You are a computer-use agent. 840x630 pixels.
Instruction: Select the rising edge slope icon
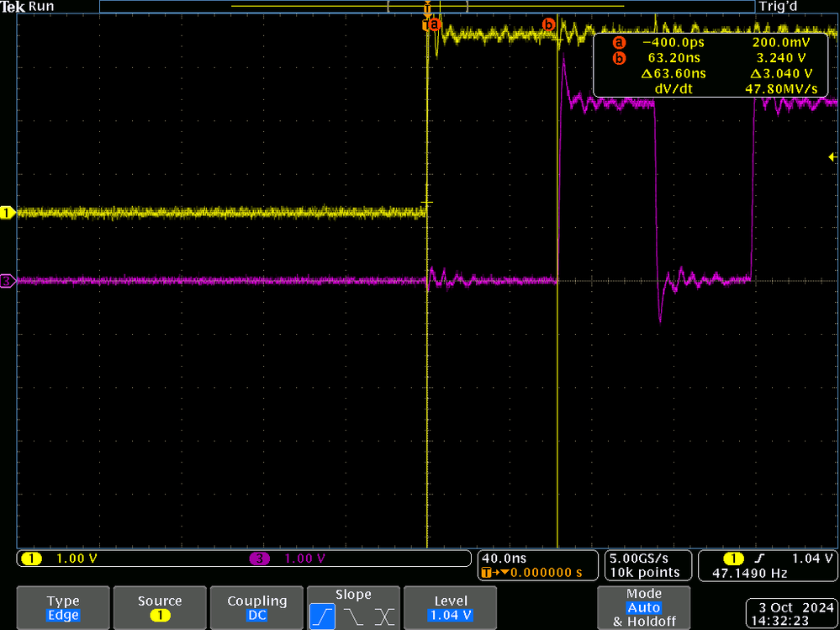tap(322, 616)
